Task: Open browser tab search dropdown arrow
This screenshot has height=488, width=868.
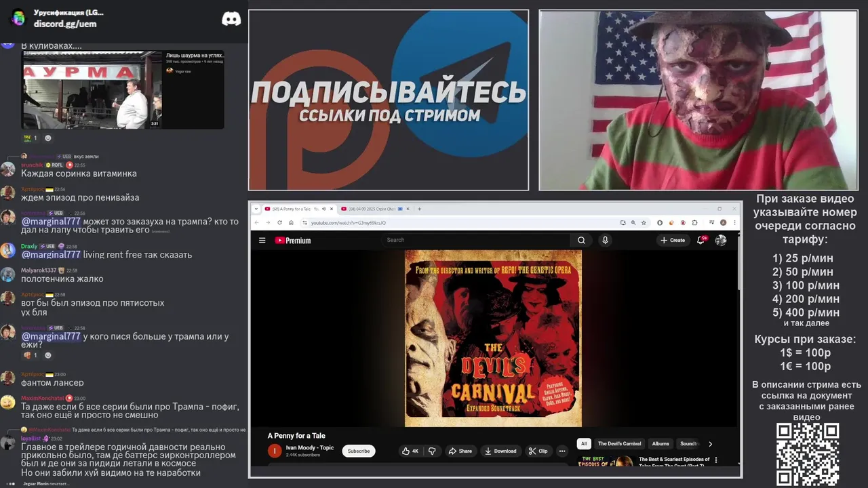Action: pyautogui.click(x=257, y=209)
